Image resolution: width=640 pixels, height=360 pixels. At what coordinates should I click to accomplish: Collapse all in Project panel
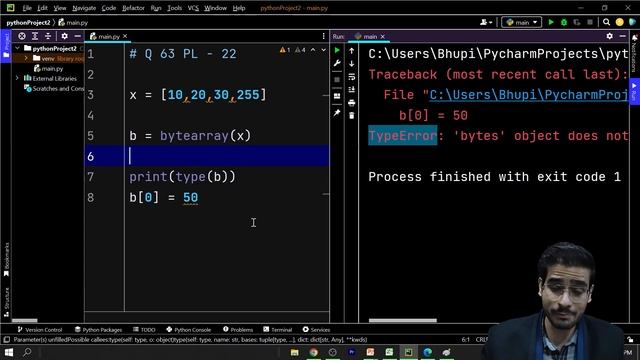pos(48,36)
